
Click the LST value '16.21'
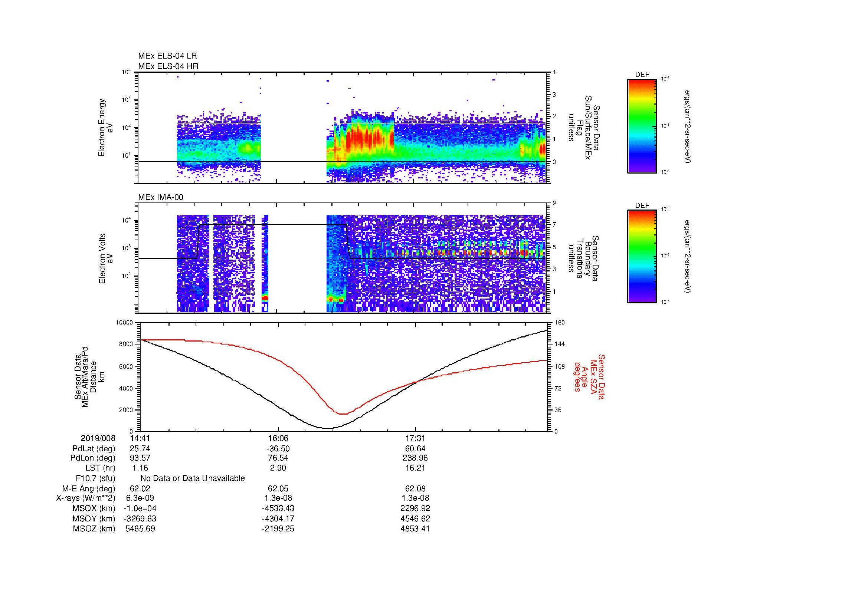coord(415,468)
